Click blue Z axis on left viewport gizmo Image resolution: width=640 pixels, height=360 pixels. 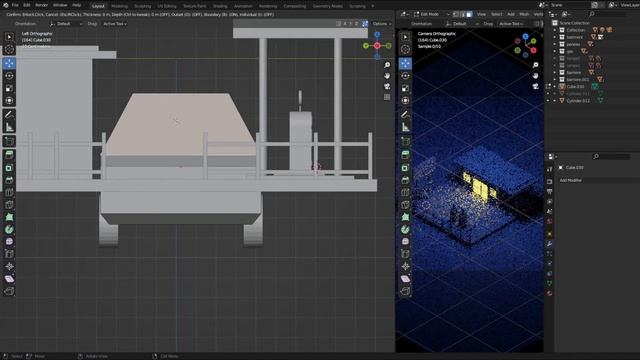[x=377, y=35]
